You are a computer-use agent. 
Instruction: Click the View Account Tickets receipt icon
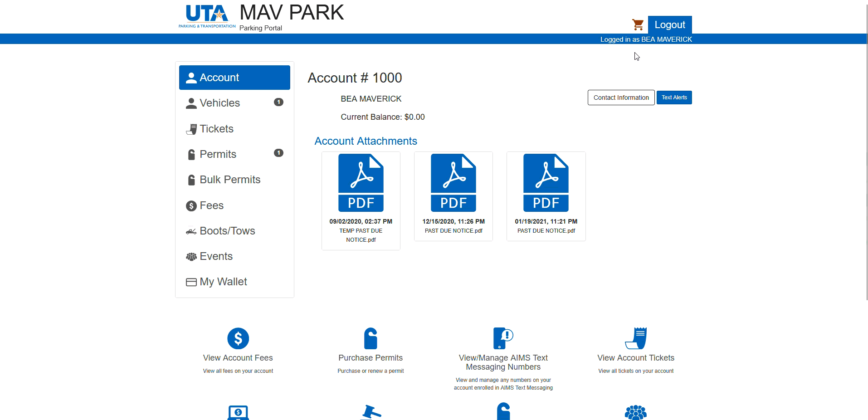pos(636,338)
